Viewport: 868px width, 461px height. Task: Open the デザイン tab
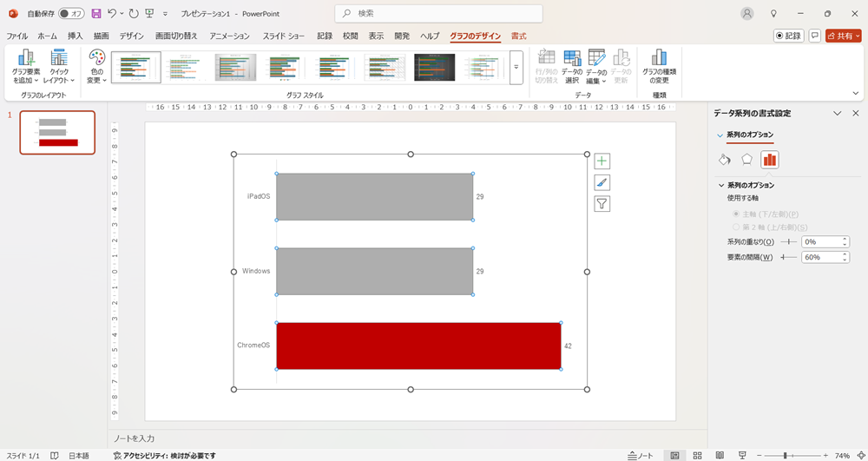pyautogui.click(x=131, y=36)
